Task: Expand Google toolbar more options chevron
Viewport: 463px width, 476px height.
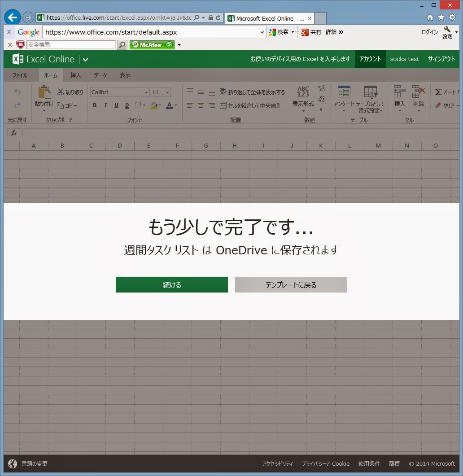Action: [x=341, y=32]
